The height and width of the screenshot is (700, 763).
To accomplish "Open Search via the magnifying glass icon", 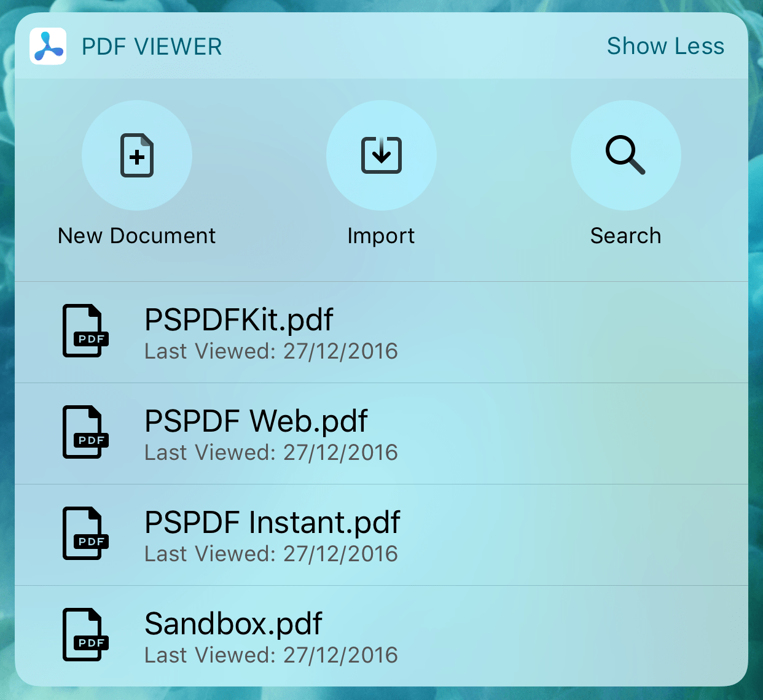I will (625, 155).
